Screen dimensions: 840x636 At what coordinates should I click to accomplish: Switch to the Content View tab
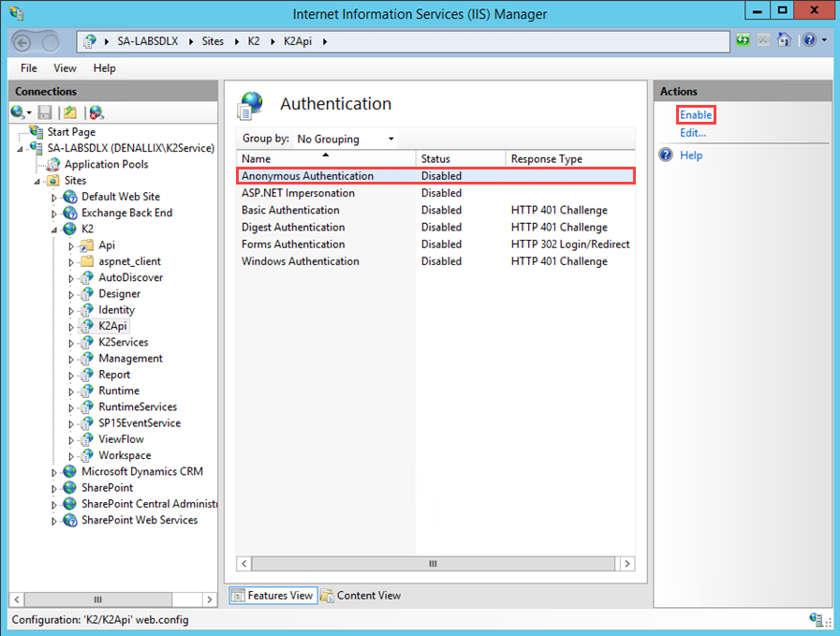[x=361, y=596]
